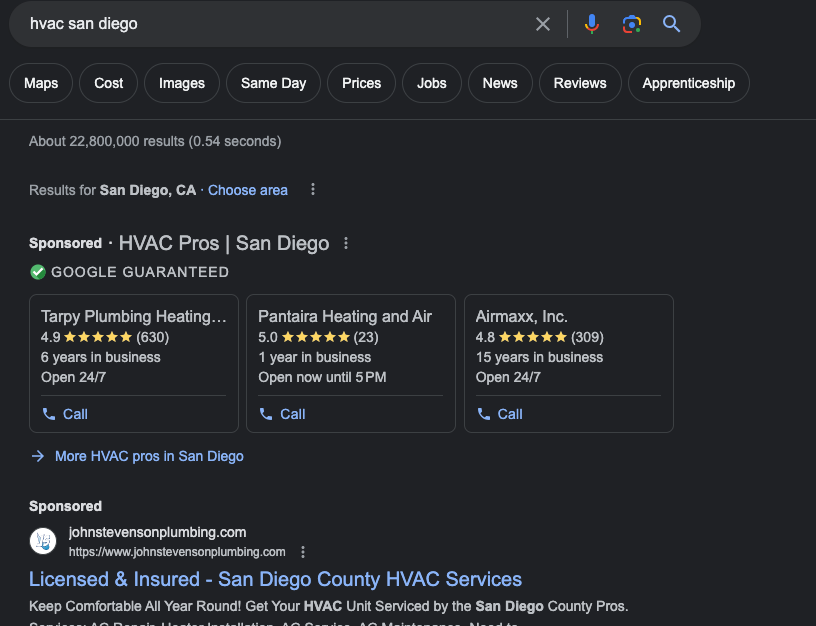Click the Google Guaranteed green checkmark badge
The height and width of the screenshot is (626, 816).
click(38, 272)
